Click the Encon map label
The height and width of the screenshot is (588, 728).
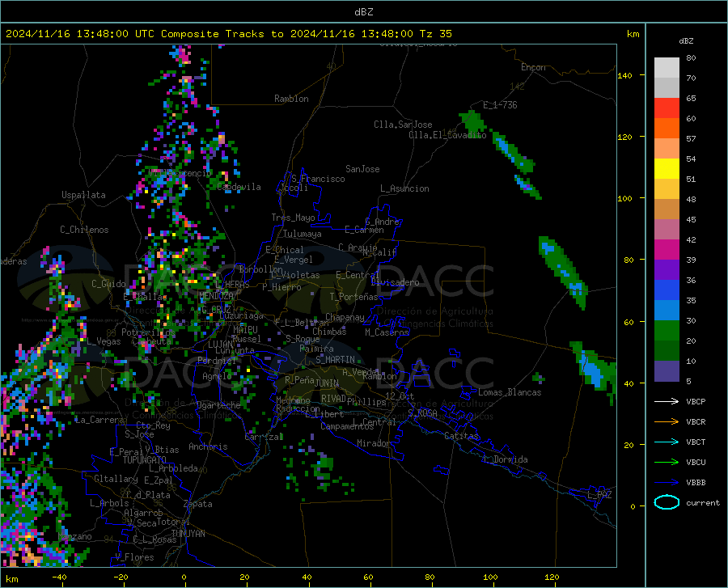click(x=533, y=67)
